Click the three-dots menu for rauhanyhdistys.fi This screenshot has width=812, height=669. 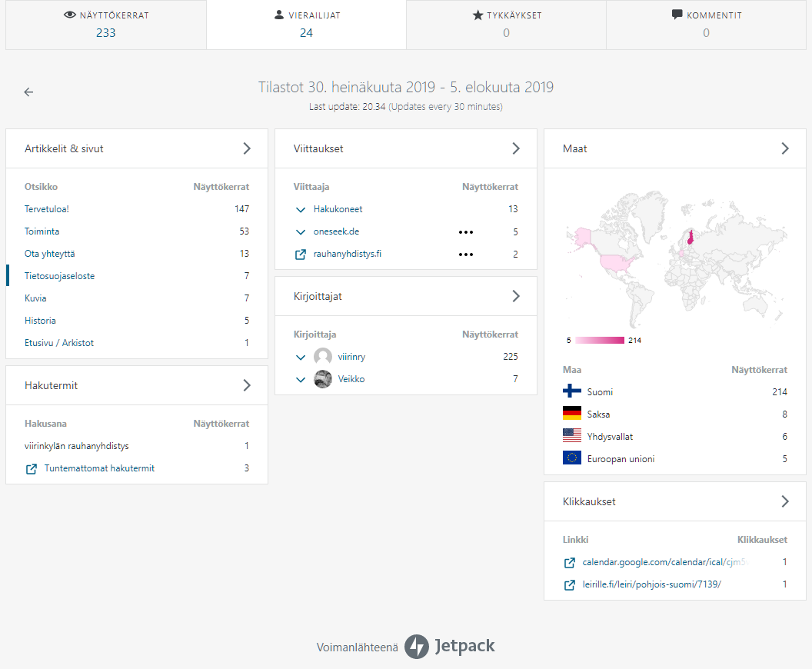465,255
